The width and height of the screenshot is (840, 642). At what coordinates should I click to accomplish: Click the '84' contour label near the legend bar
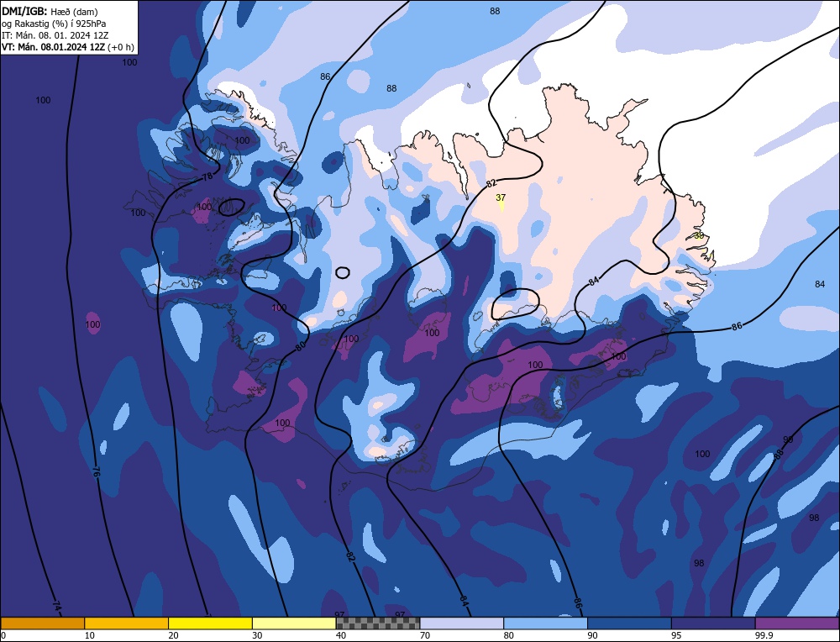tap(464, 602)
